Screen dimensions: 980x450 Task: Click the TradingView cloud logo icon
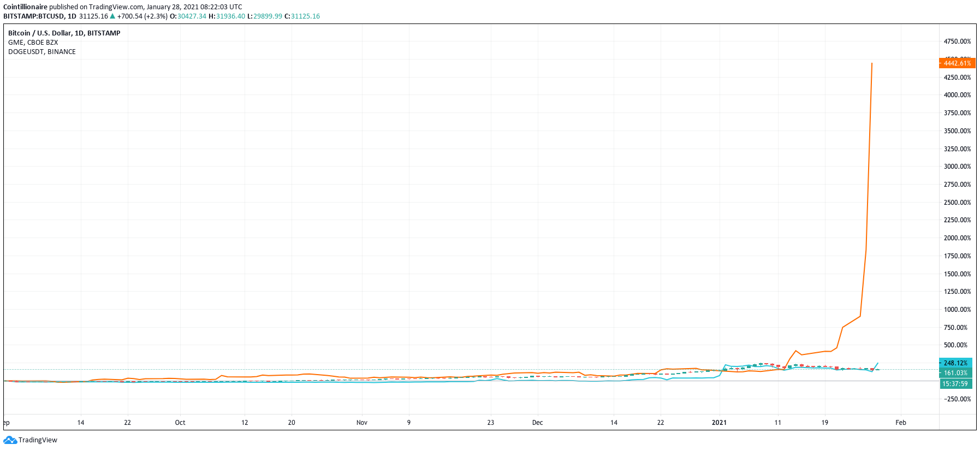10,440
